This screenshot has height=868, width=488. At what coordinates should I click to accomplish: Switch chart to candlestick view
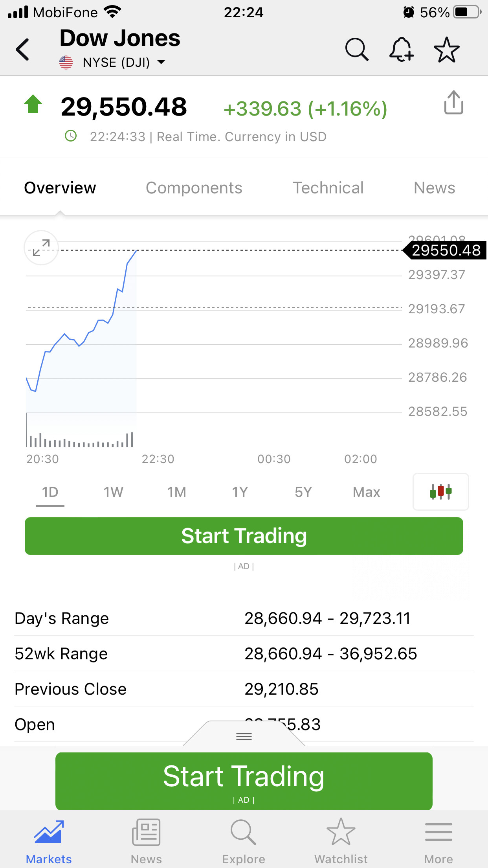pos(440,492)
